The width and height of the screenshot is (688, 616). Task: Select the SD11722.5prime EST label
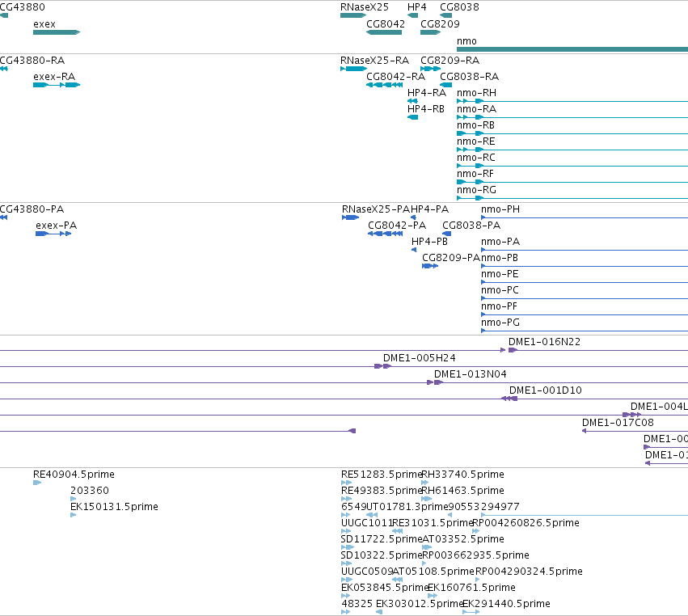(382, 539)
